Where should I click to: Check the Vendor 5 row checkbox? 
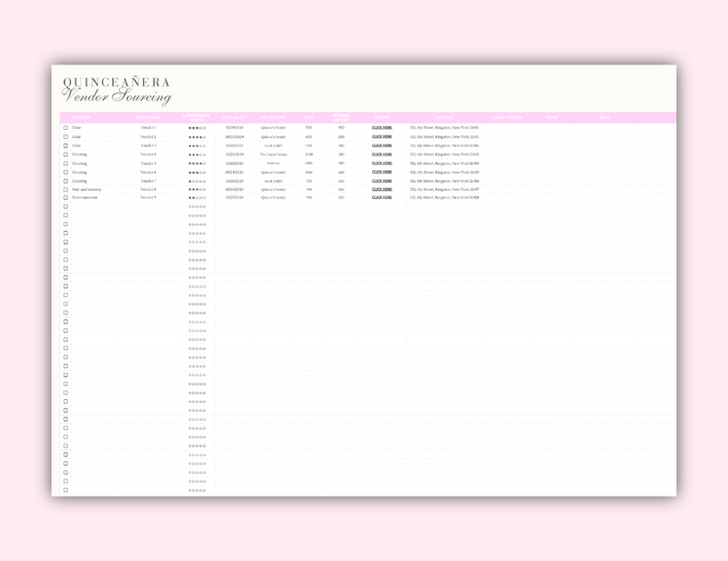pos(66,163)
